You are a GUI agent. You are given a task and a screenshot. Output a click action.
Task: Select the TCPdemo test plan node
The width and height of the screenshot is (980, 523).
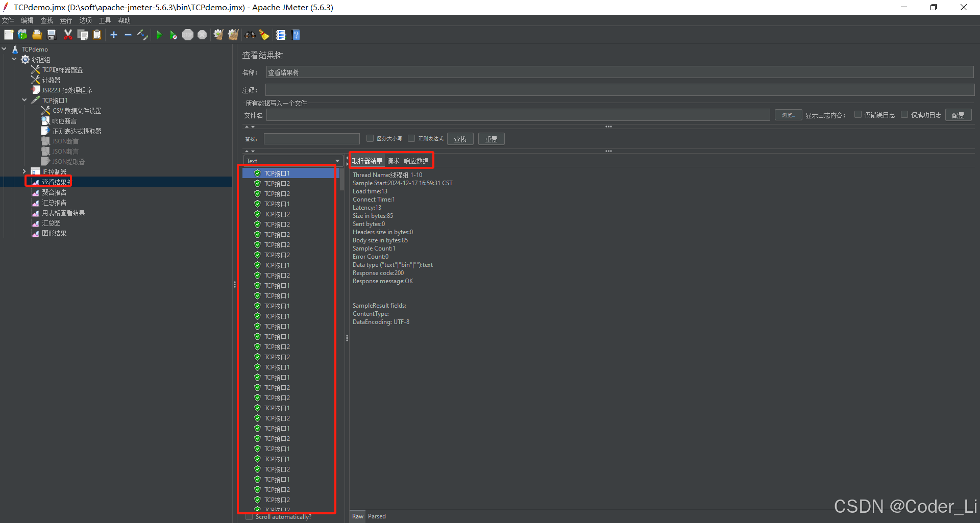coord(35,49)
